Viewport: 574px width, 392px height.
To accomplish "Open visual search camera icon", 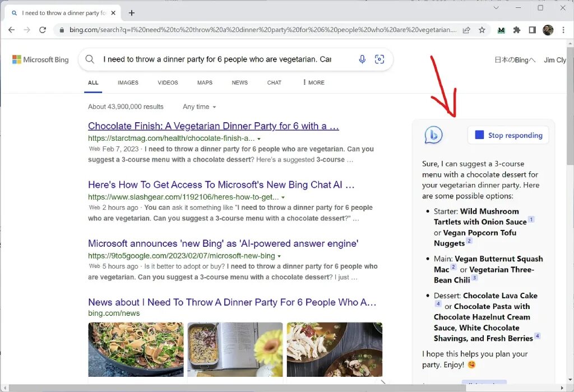I will (x=379, y=59).
